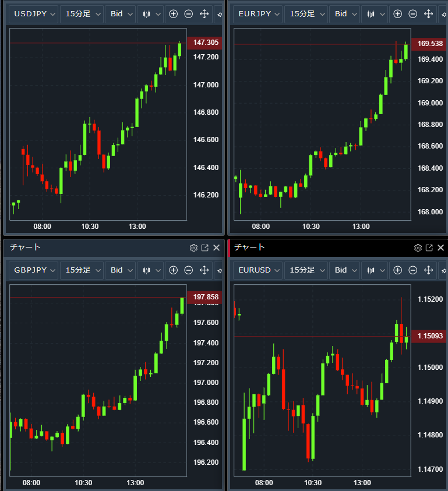Zoom in on the USDJPY chart
The image size is (448, 491).
click(173, 14)
